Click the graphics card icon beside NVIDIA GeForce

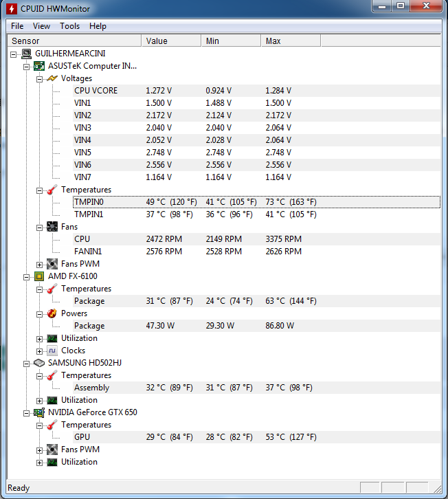(39, 412)
